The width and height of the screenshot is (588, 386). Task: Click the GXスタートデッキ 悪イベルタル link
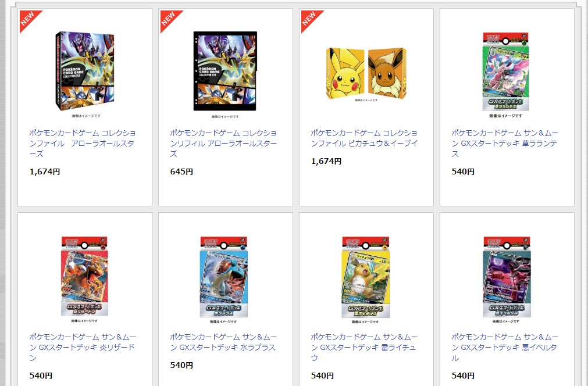[x=505, y=348]
